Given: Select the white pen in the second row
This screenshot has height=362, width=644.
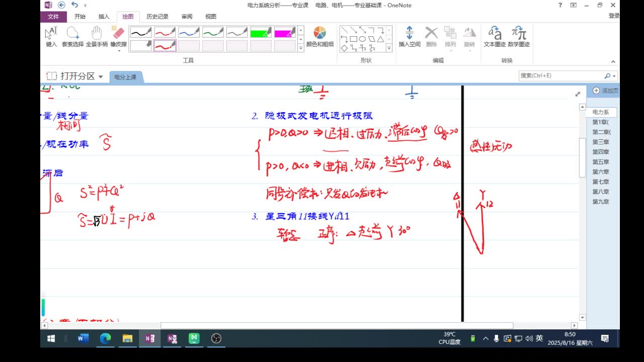Looking at the screenshot, I should point(141,46).
